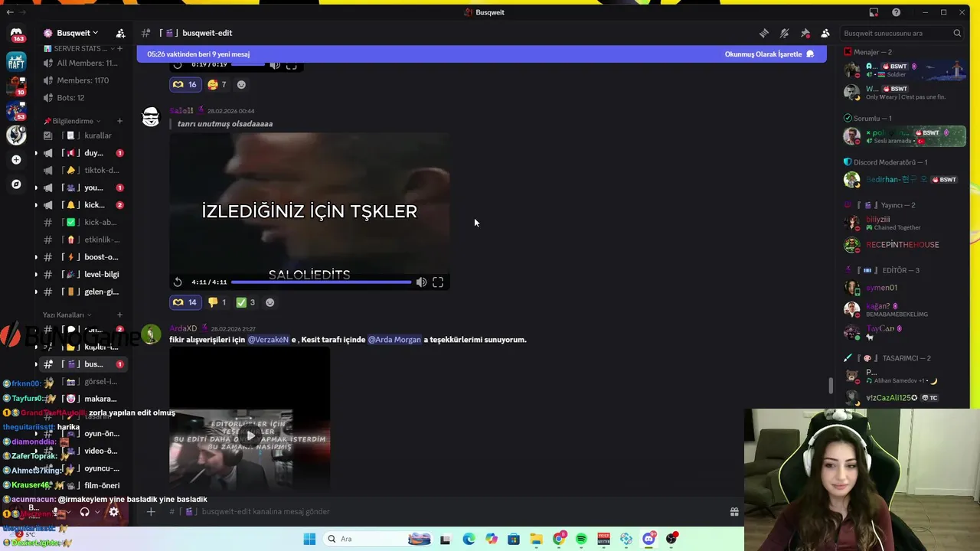Open gelen-gi... channel

[83, 292]
